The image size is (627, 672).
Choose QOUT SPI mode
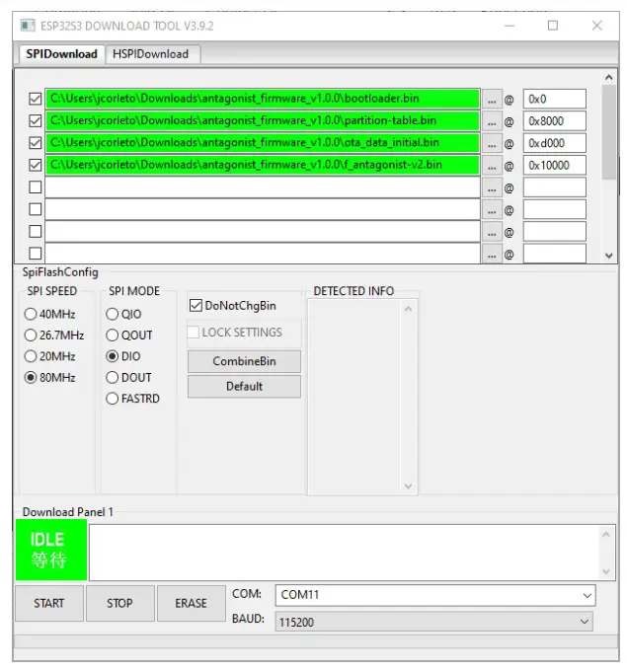(129, 336)
